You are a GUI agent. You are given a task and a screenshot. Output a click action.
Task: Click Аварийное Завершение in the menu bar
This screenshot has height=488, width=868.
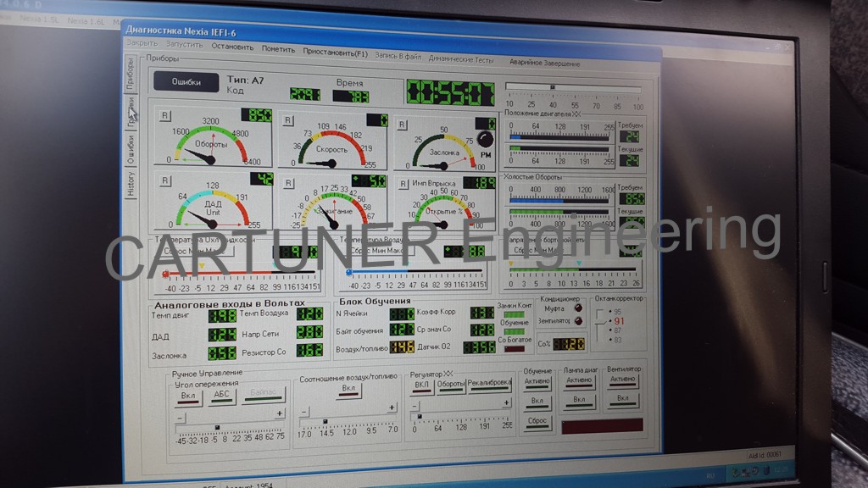pyautogui.click(x=545, y=63)
